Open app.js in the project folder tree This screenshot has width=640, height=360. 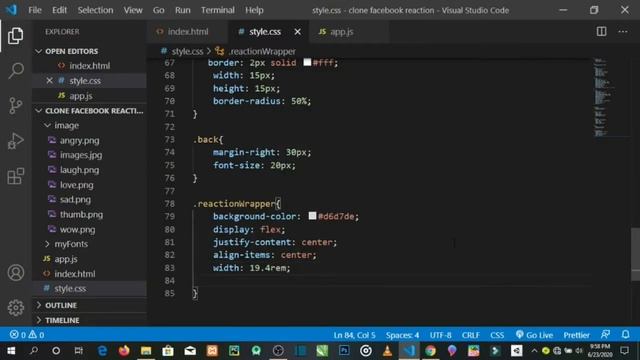click(x=66, y=259)
